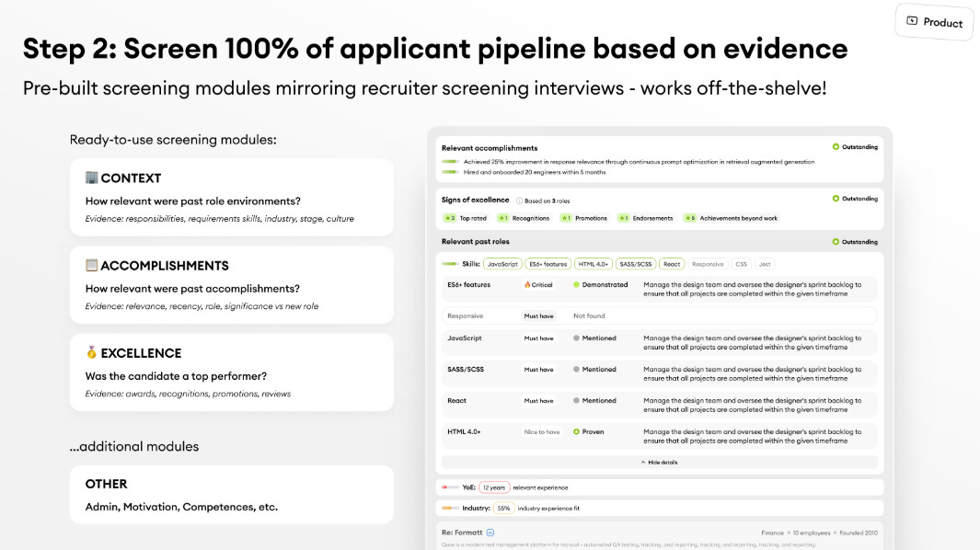This screenshot has width=980, height=550.
Task: Click the 55% industry fit badge
Action: tap(503, 508)
